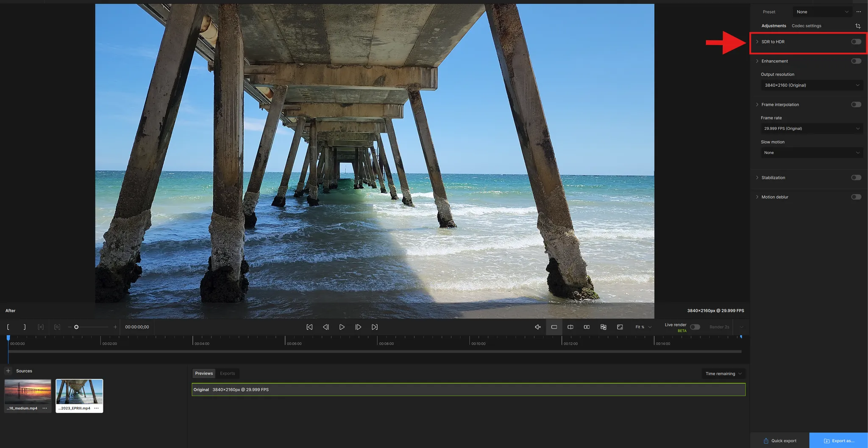
Task: Expand the Enhancement section
Action: (x=757, y=61)
